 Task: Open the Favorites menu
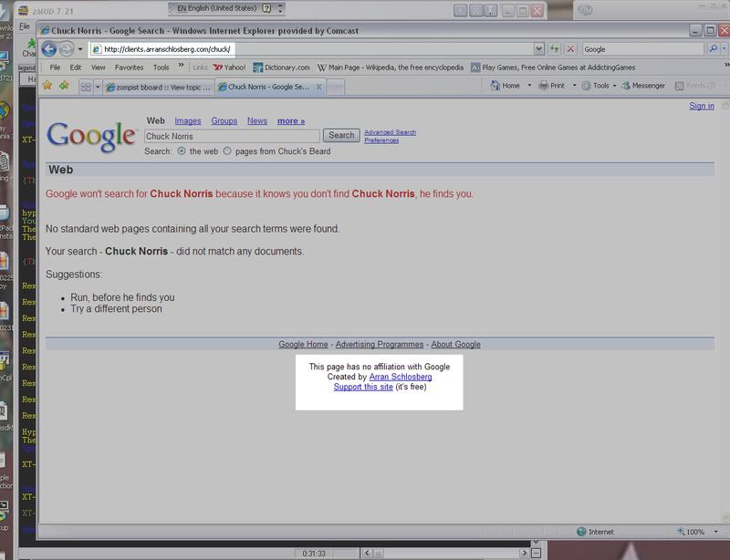[129, 67]
